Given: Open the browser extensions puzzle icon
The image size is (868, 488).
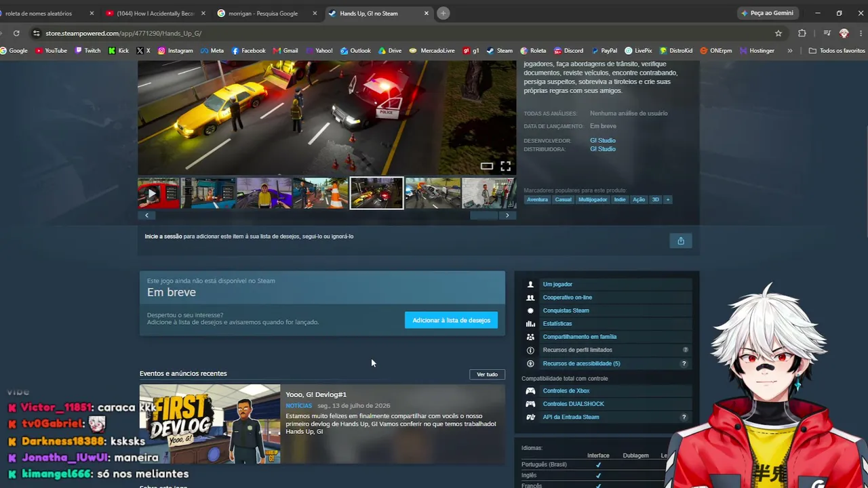Looking at the screenshot, I should [802, 33].
